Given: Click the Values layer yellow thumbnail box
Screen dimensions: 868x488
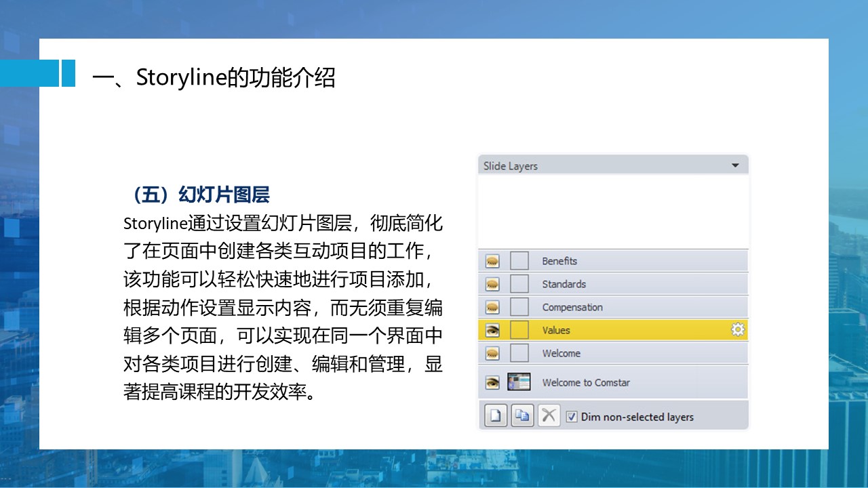Looking at the screenshot, I should coord(519,330).
